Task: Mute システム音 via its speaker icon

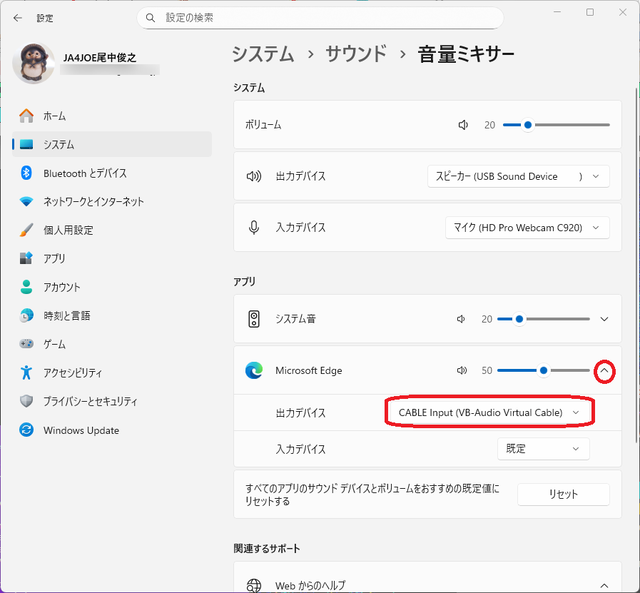Action: tap(461, 319)
